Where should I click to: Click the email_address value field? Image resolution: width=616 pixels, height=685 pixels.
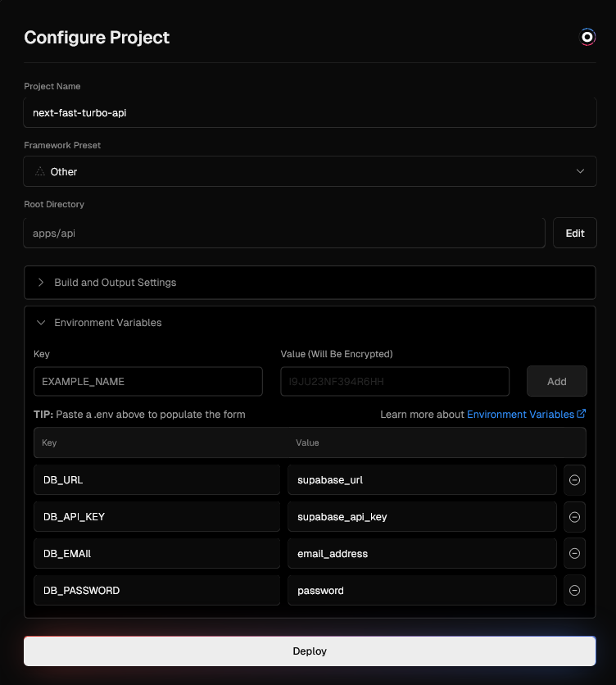coord(422,554)
